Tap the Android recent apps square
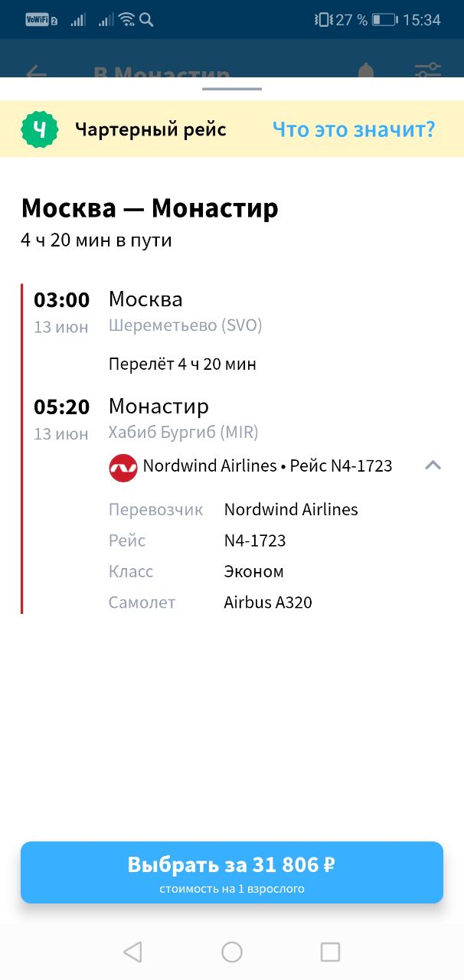 (x=330, y=952)
